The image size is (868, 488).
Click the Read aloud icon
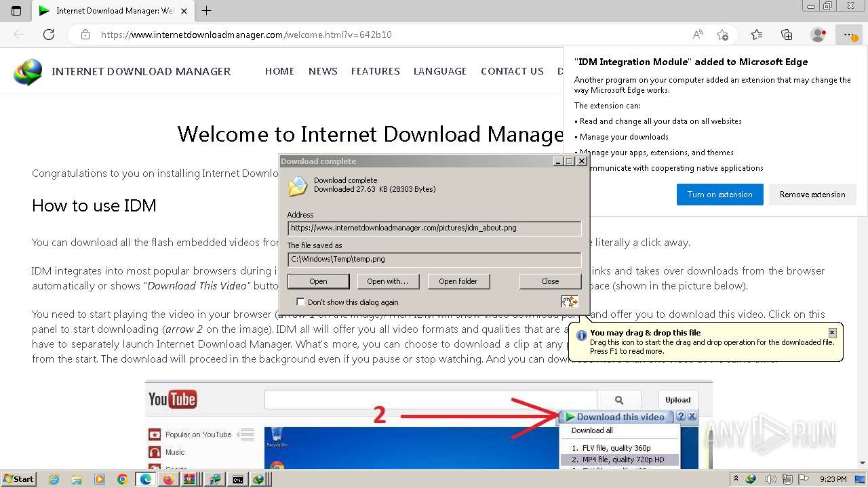698,35
